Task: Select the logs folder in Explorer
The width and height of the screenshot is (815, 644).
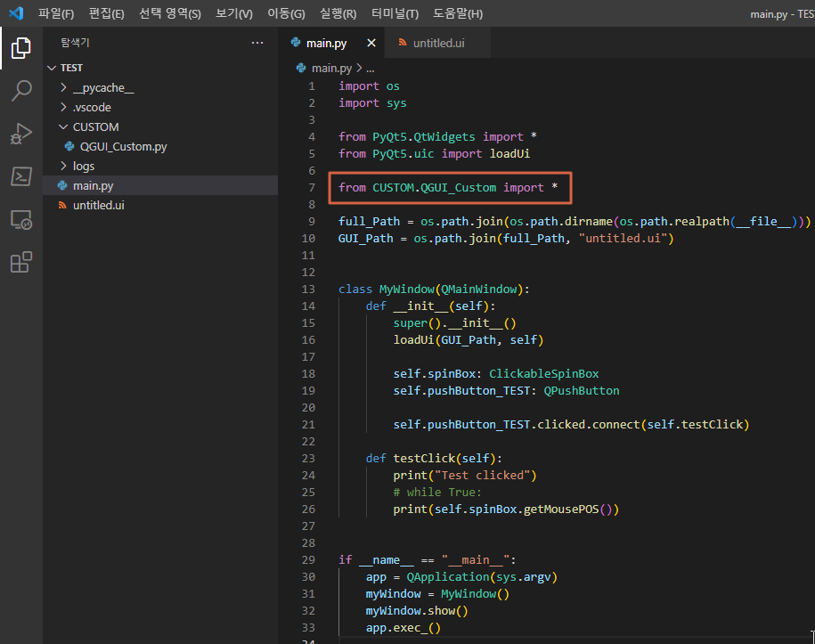Action: pos(83,166)
